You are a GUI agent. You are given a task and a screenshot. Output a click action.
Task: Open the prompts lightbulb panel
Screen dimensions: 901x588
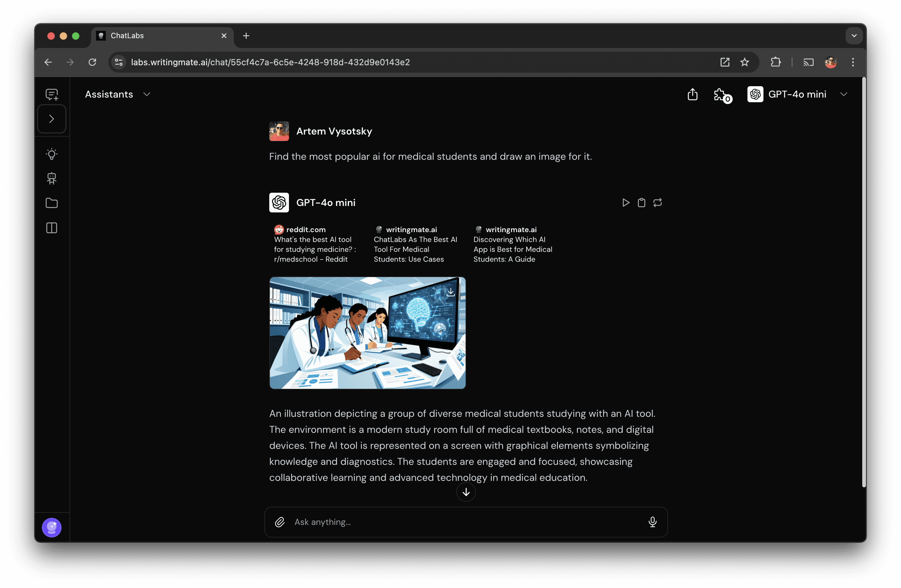point(51,154)
